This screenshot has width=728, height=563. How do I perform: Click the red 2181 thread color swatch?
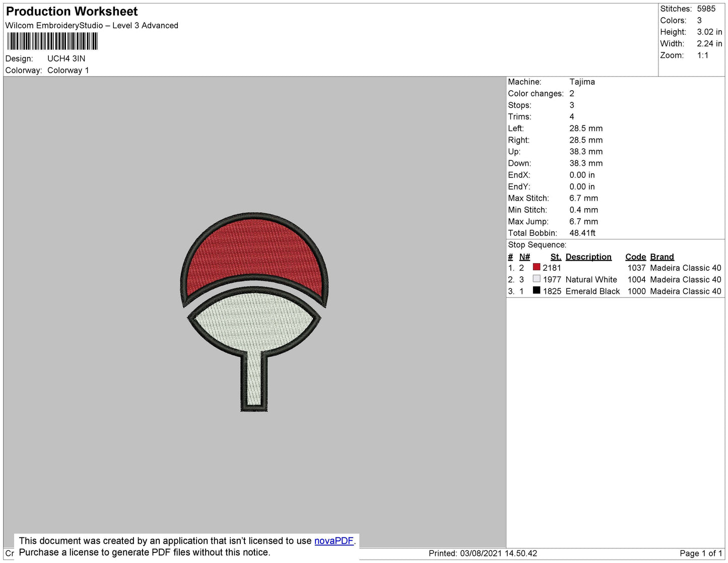pos(537,267)
